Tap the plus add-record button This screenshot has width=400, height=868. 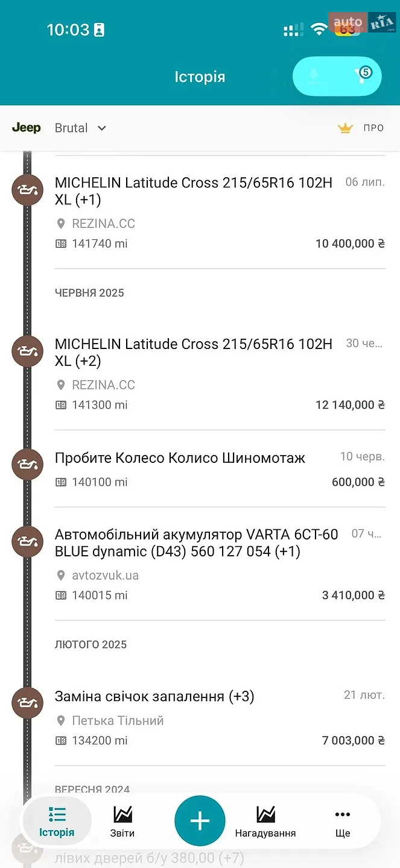pyautogui.click(x=200, y=821)
